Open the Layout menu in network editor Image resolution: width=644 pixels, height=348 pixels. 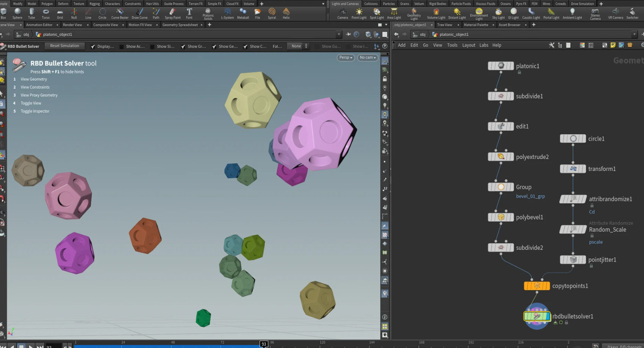(469, 45)
